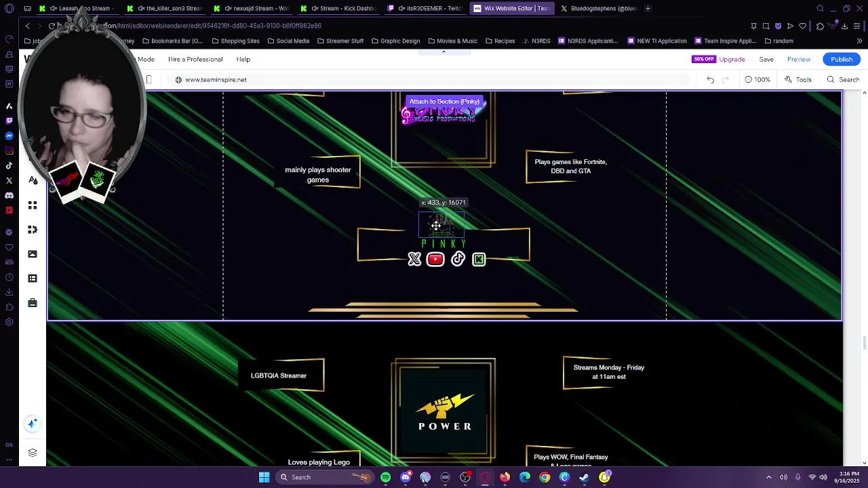
Task: Switch to itsR3DEEMER Twitch tab
Action: [x=425, y=8]
